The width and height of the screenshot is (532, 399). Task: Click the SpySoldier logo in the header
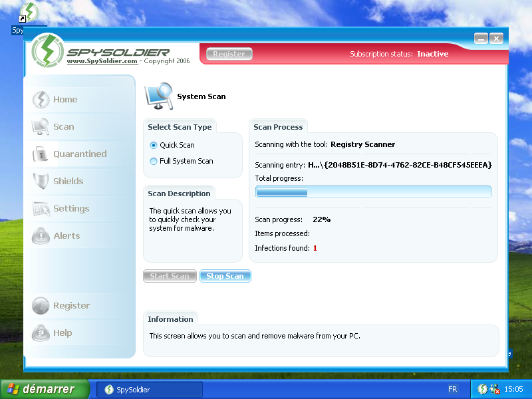click(47, 51)
